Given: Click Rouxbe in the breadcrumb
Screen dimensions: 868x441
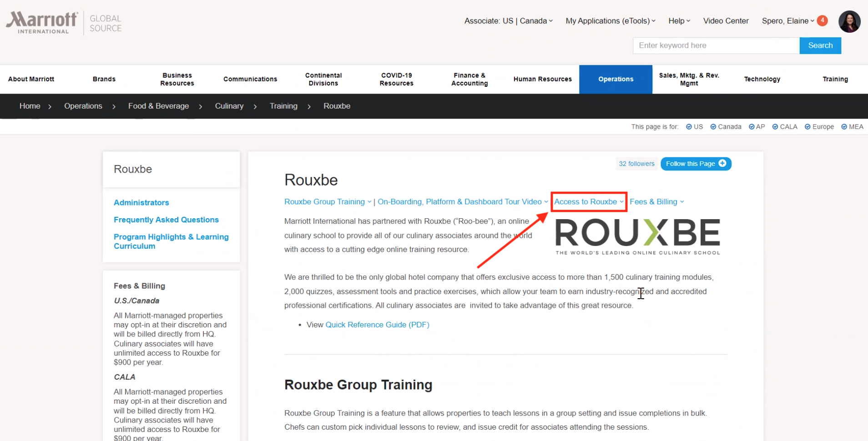Looking at the screenshot, I should pos(337,106).
